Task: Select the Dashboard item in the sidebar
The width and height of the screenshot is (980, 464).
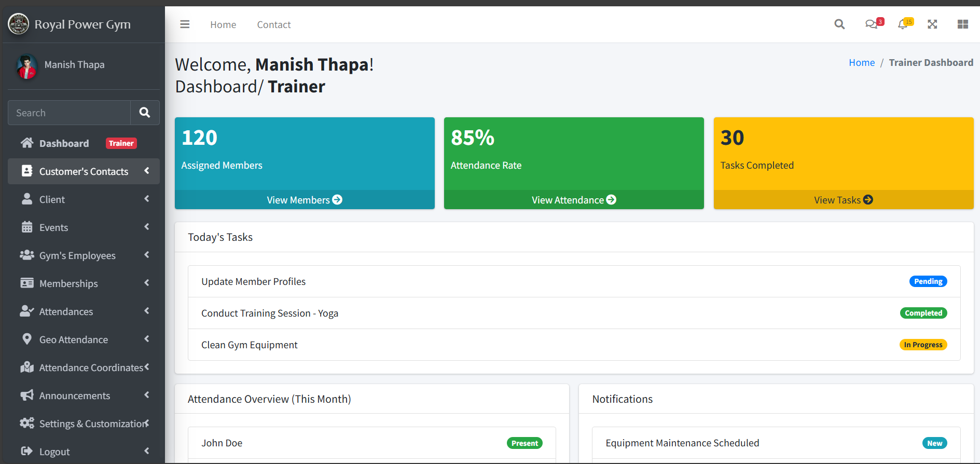Action: click(x=64, y=143)
